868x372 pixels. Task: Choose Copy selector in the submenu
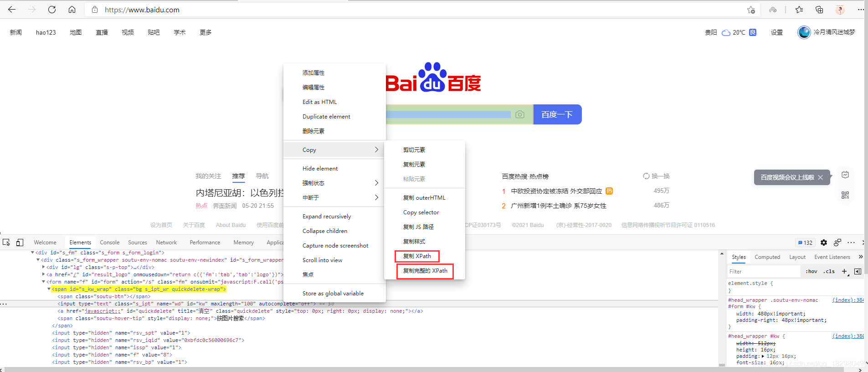click(x=421, y=212)
